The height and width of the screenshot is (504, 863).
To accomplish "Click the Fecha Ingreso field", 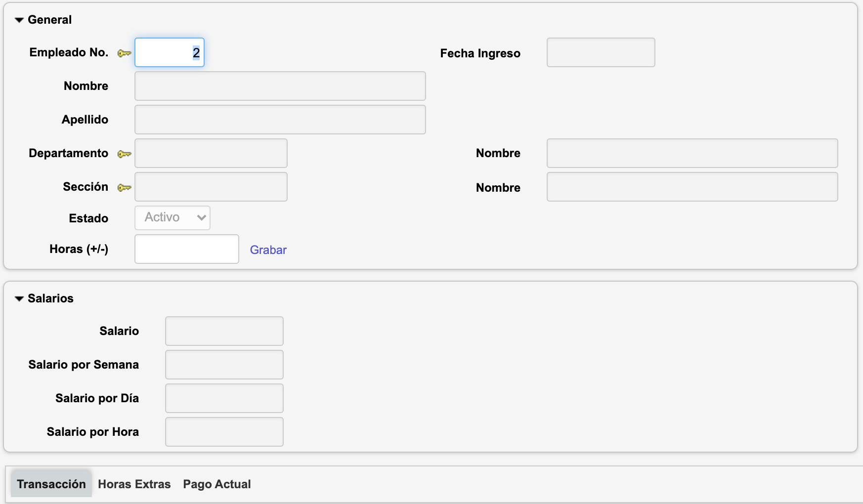I will [x=601, y=52].
